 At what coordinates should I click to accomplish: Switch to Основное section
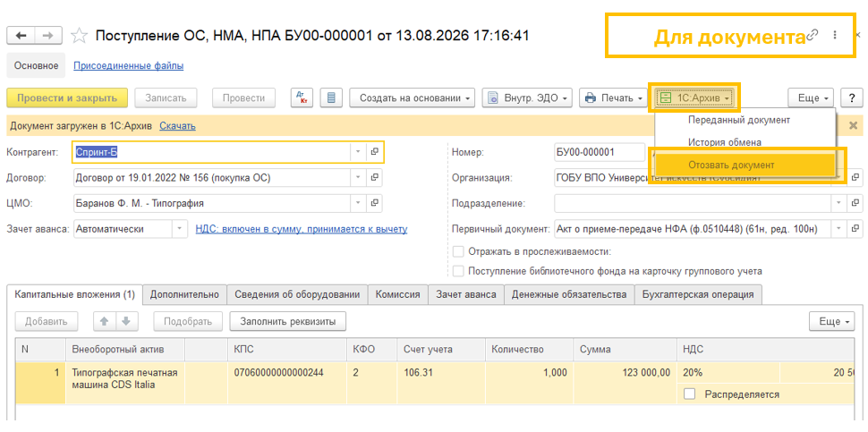36,66
